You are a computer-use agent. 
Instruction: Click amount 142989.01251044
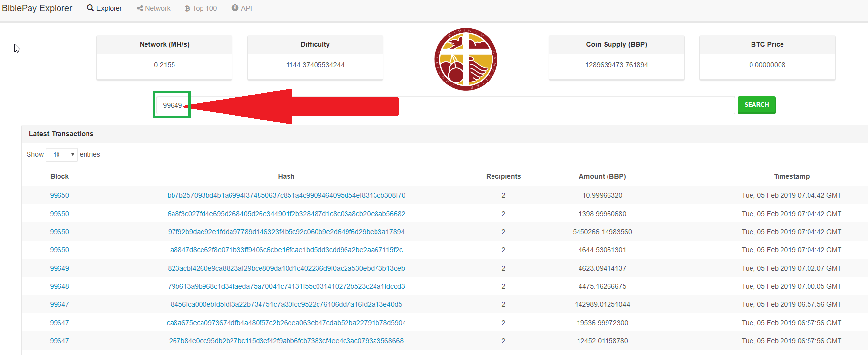602,304
